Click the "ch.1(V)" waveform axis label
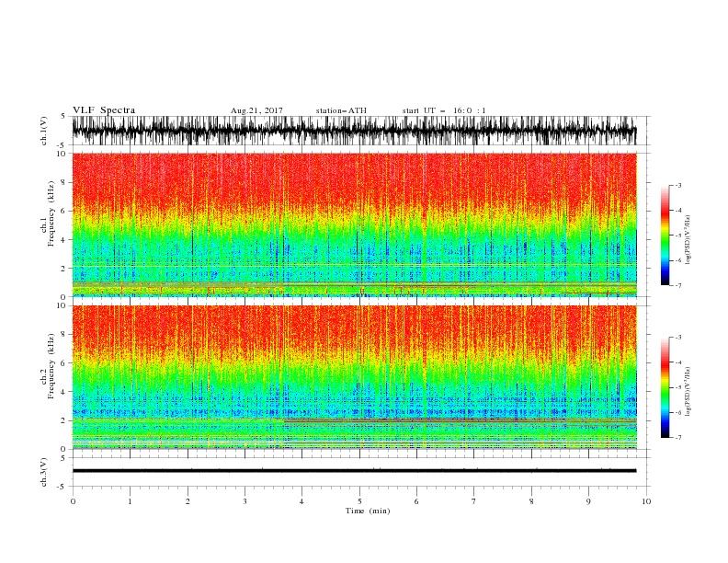This screenshot has width=728, height=563. (44, 131)
